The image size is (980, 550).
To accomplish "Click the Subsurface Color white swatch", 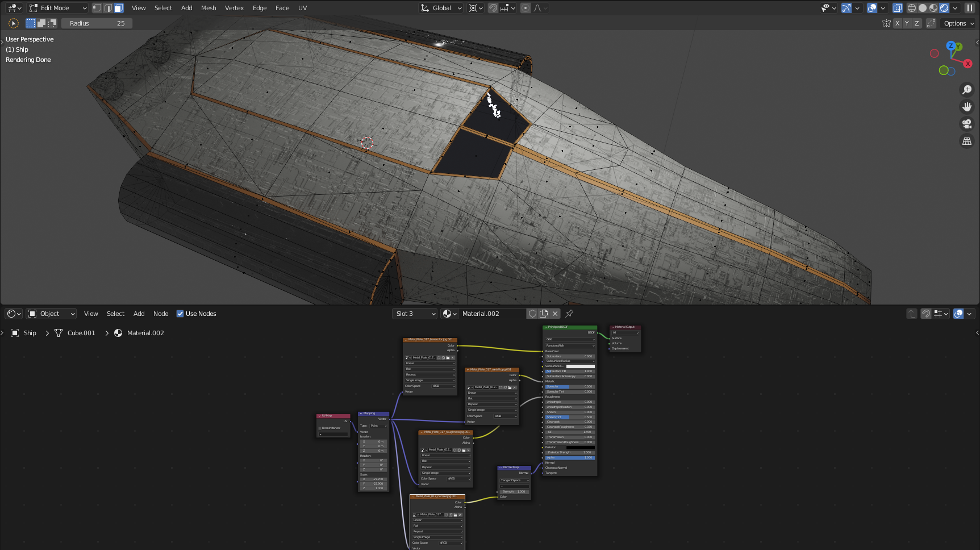I will (x=581, y=366).
